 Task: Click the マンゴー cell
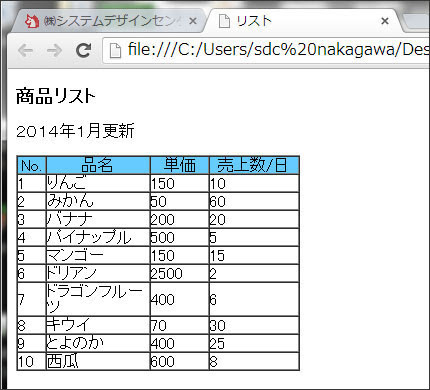point(98,255)
